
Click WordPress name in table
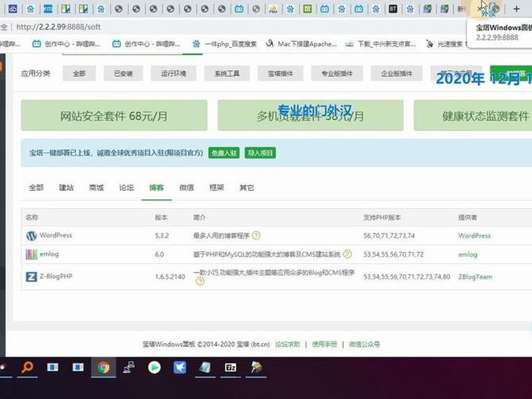[56, 235]
